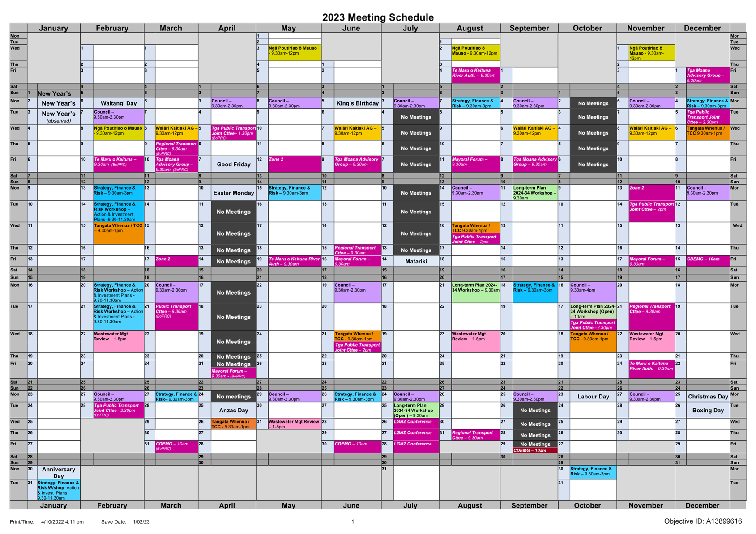Select 'Mayoral Forum' on 11 August
This screenshot has height=534, width=756.
475,164
